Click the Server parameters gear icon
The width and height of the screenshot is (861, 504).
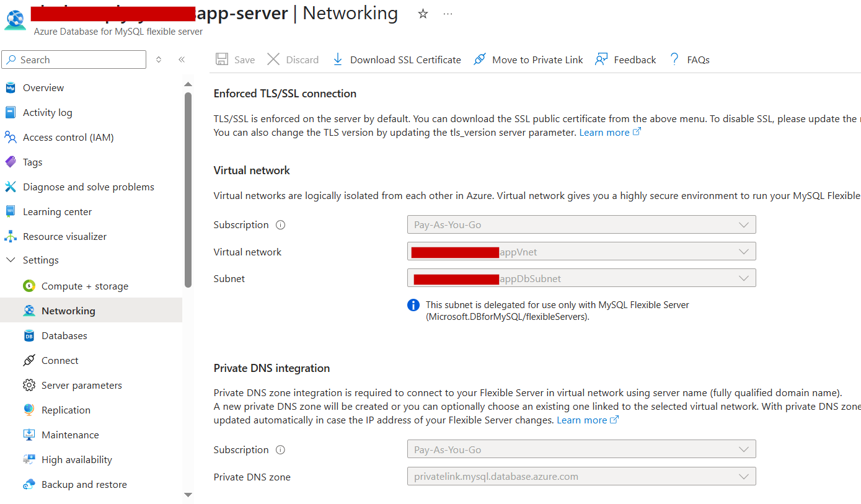pyautogui.click(x=29, y=386)
